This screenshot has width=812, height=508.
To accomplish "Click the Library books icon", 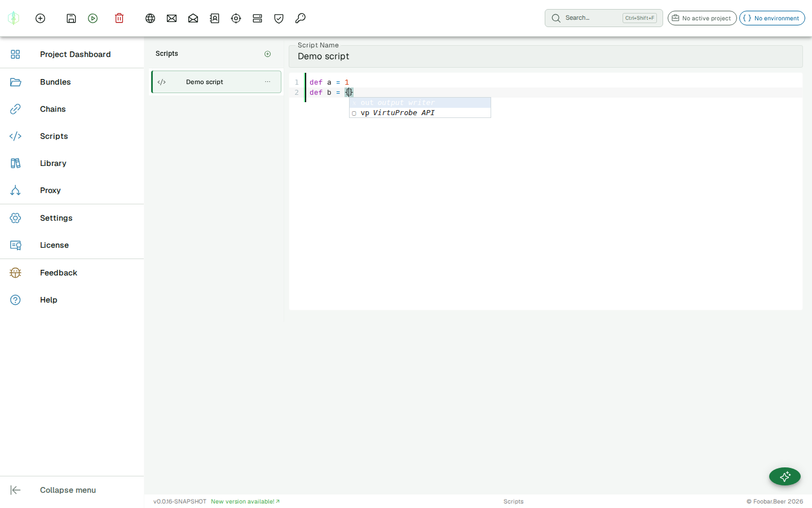I will pyautogui.click(x=15, y=163).
